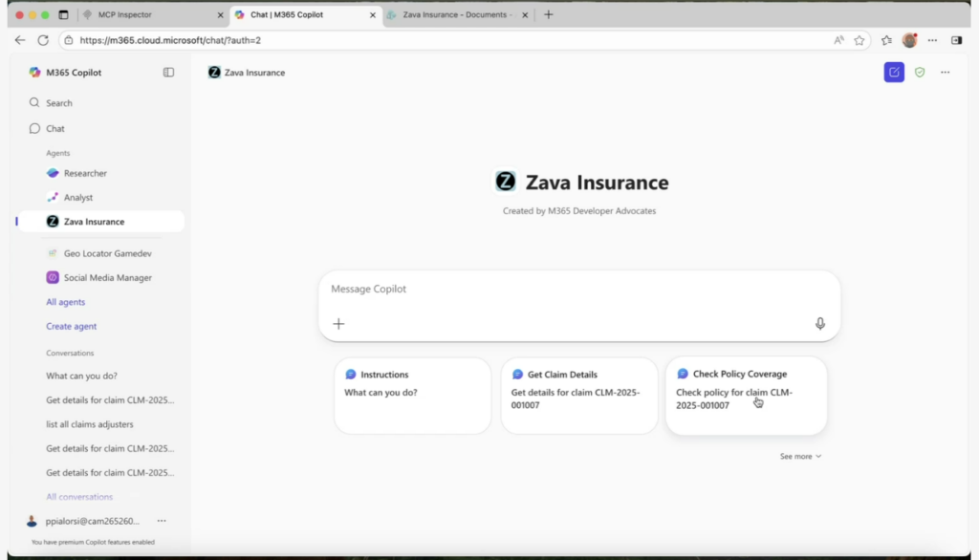Open 'What can you do?' conversation
Screen dimensions: 979x560
tap(82, 376)
